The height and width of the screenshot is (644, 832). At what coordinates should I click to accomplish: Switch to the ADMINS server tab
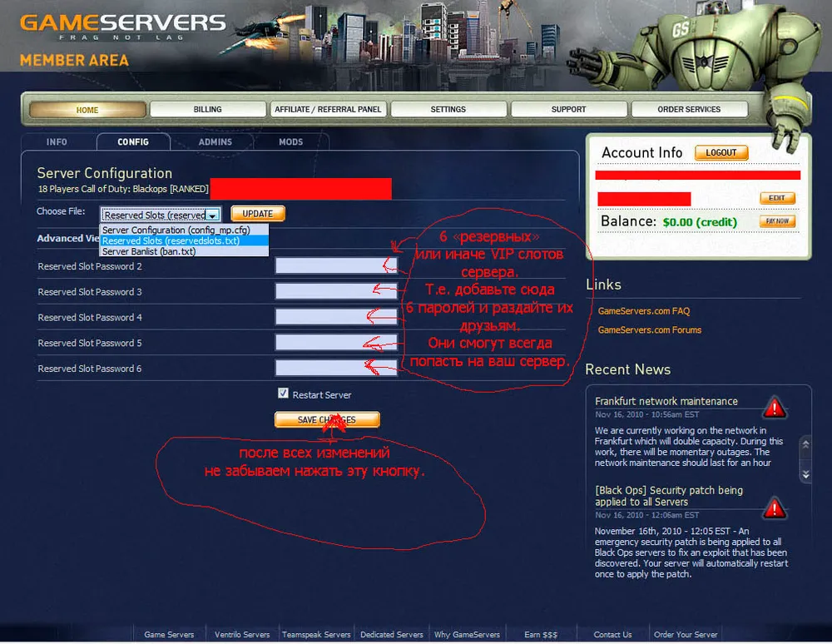215,141
